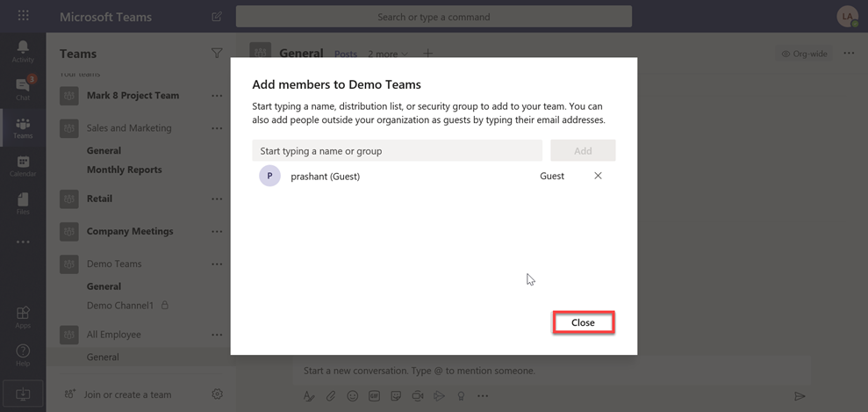Open the sticker picker
Image resolution: width=868 pixels, height=412 pixels.
(x=396, y=396)
